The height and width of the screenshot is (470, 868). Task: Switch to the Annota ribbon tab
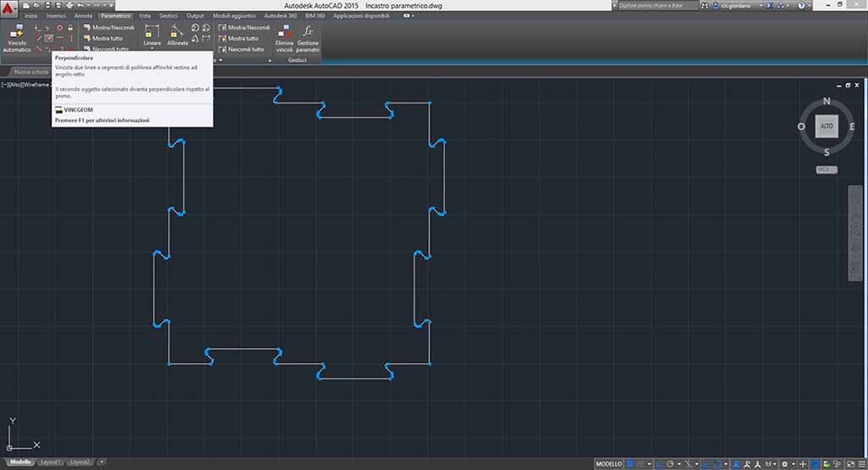pyautogui.click(x=83, y=16)
